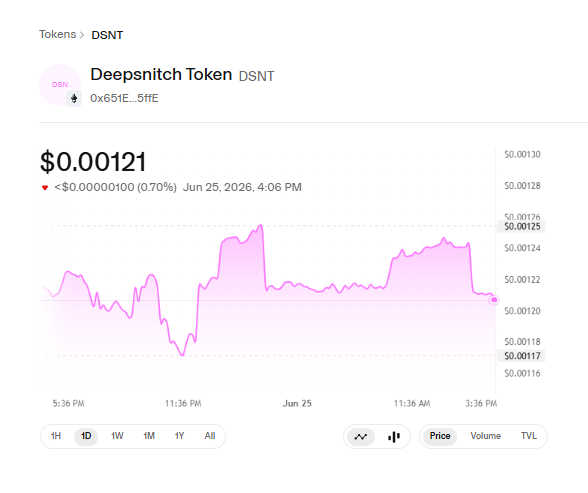
Task: Copy contract address 0x651E...5ffE
Action: pos(124,98)
